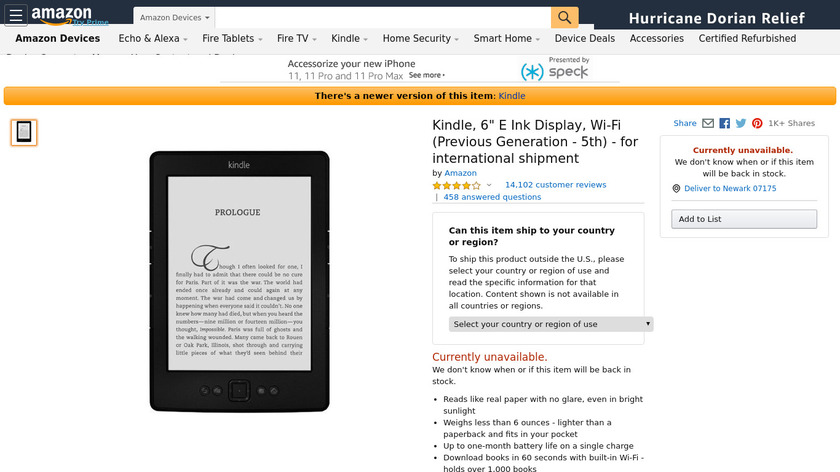This screenshot has width=840, height=472.
Task: Open the Fire Tablets menu
Action: tap(232, 39)
